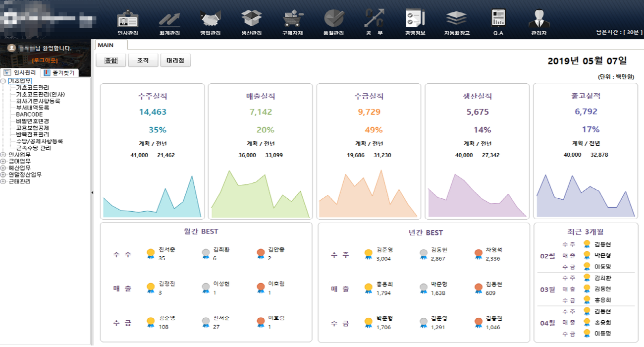Viewport: 644px width, 347px height.
Task: Open the 경영정보 checklist icon
Action: 415,20
